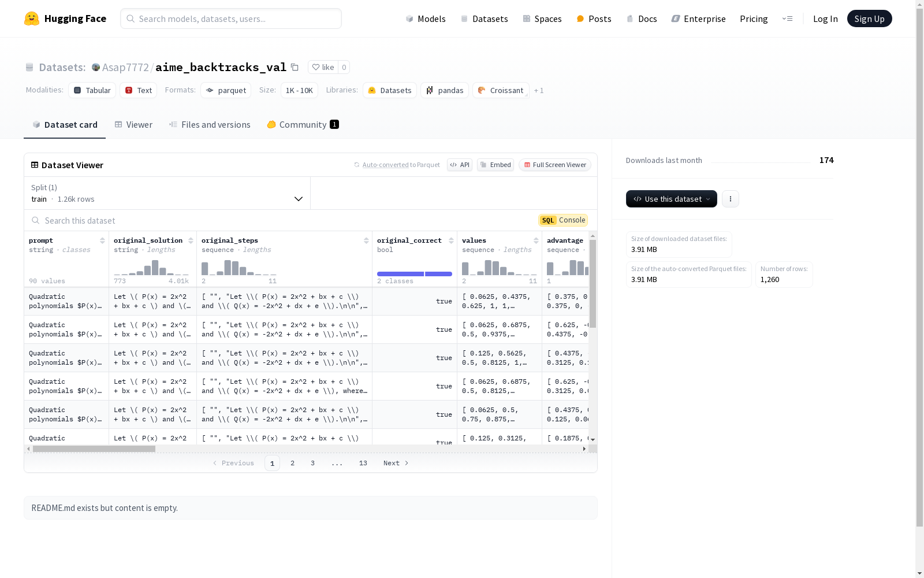Focus the Search this dataset field
Viewport: 924px width, 578px height.
tap(283, 220)
